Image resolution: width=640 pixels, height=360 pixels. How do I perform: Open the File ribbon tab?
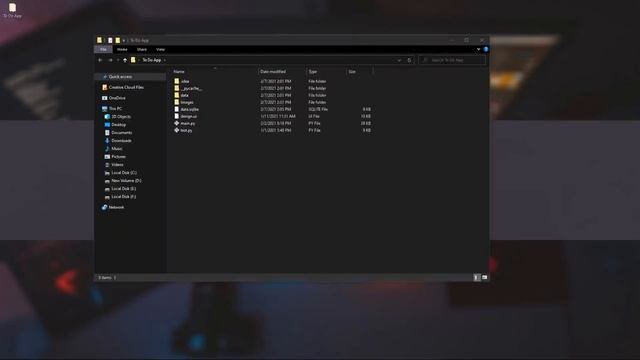[103, 49]
